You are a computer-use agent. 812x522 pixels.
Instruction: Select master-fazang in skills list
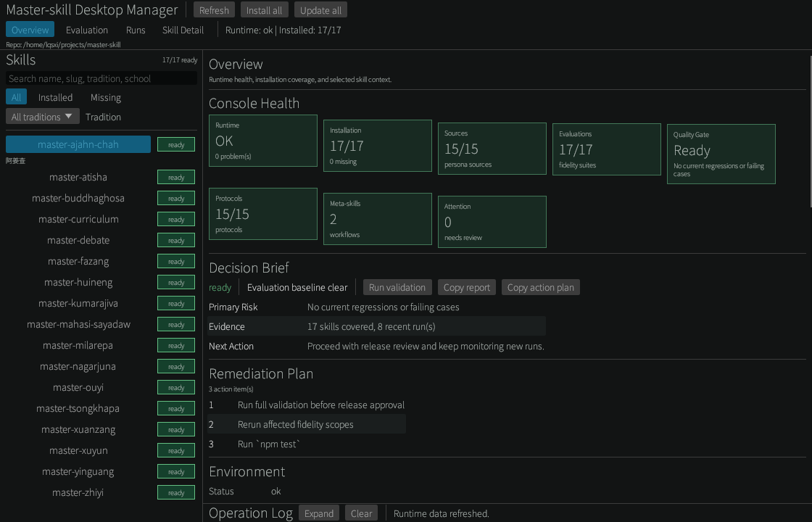click(78, 261)
